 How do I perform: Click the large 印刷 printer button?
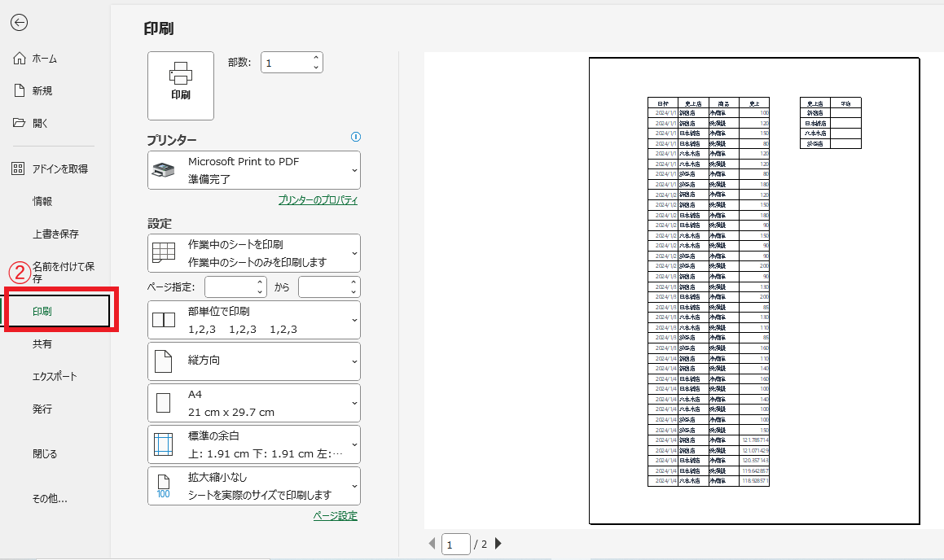pos(180,85)
